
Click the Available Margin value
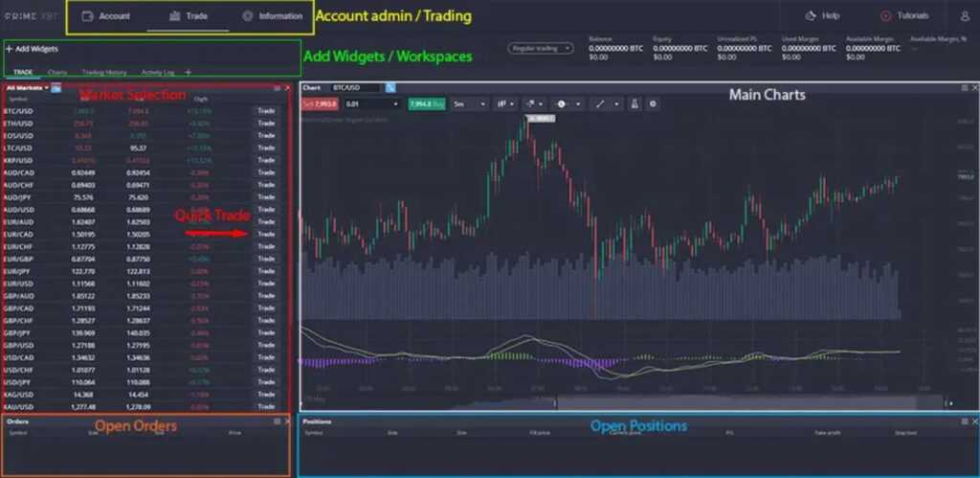[873, 48]
